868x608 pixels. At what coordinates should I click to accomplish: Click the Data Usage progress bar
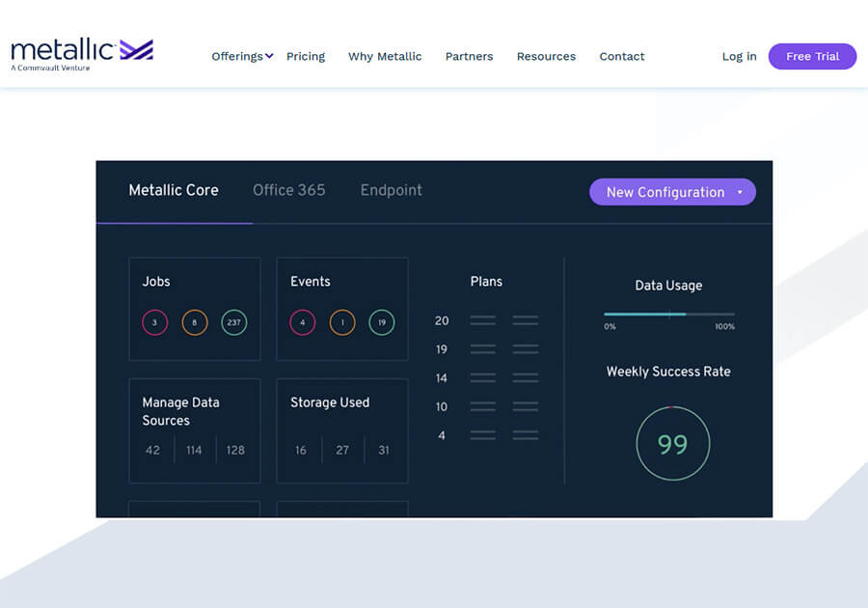coord(669,314)
